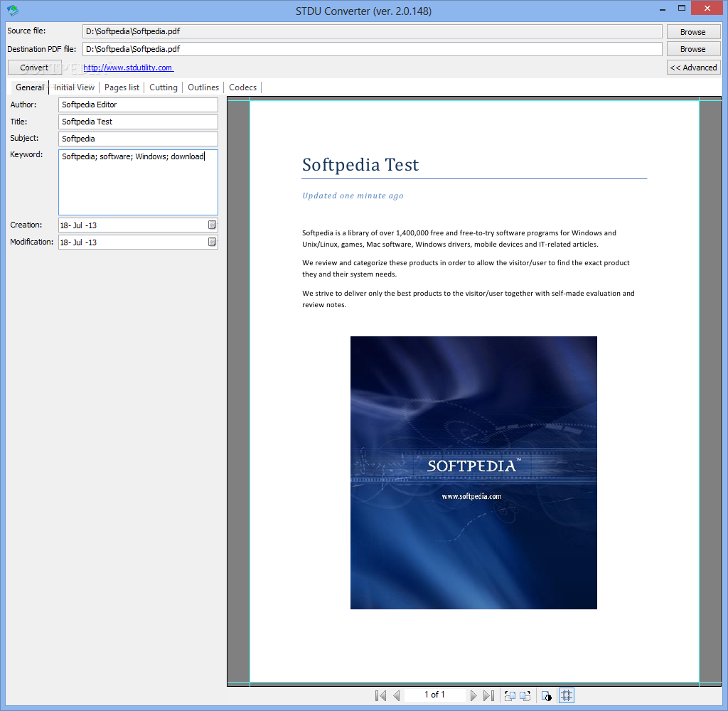Click the Title field 'Softpedia Test'
Screen dimensions: 728x711
click(138, 122)
